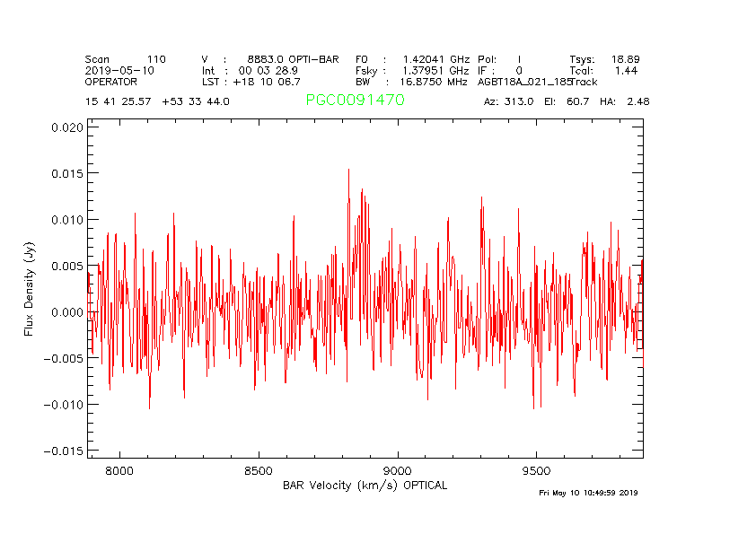Image resolution: width=756 pixels, height=534 pixels.
Task: Click the 9000 tick label on the x-axis
Action: click(397, 470)
